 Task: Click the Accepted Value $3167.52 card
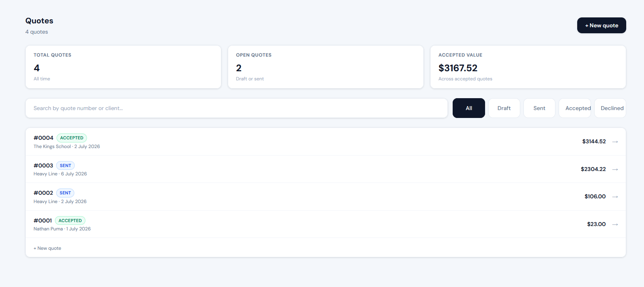click(x=528, y=67)
